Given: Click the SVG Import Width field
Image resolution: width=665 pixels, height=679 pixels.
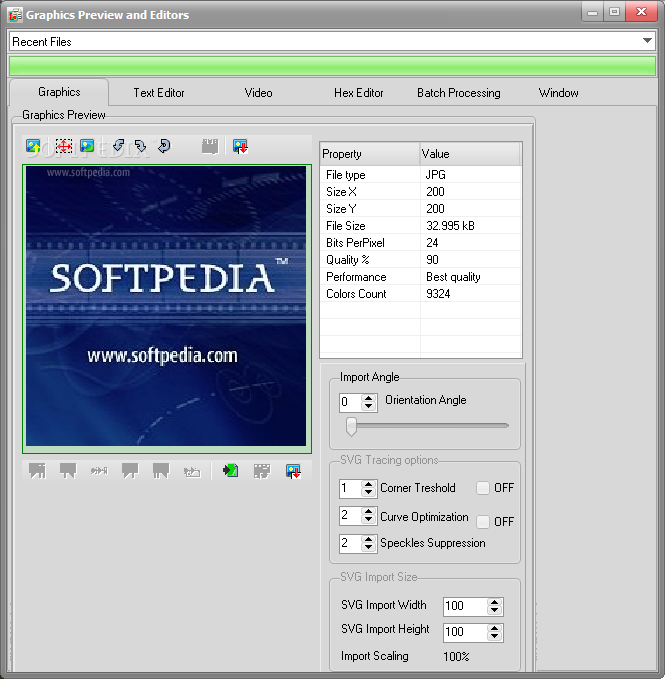Looking at the screenshot, I should (466, 607).
